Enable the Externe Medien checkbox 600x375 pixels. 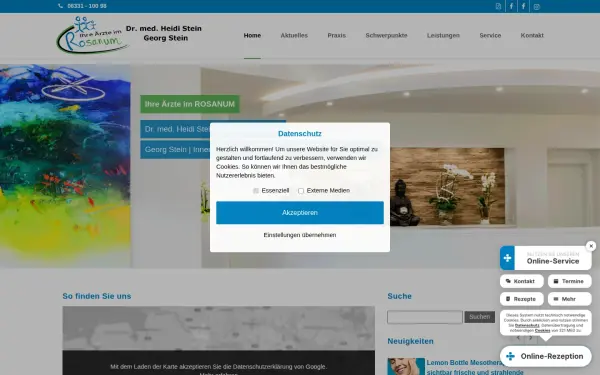pos(301,191)
